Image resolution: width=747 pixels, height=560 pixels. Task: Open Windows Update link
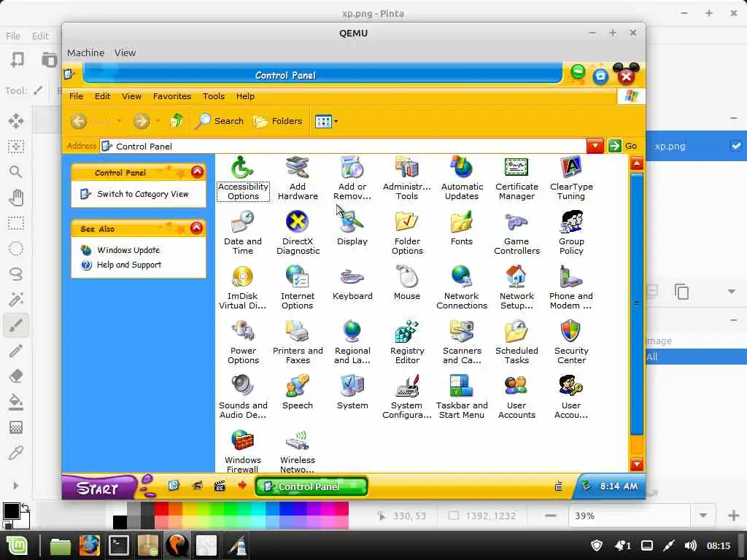128,250
